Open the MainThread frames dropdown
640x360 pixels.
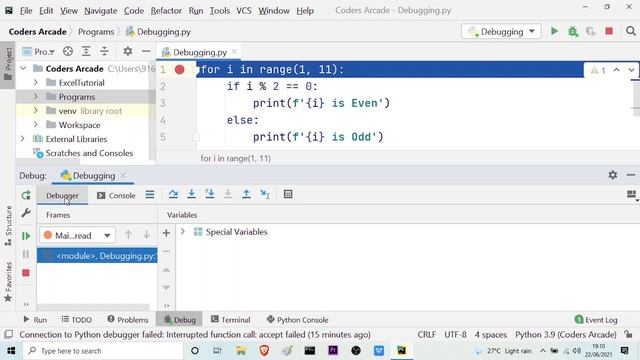point(77,236)
